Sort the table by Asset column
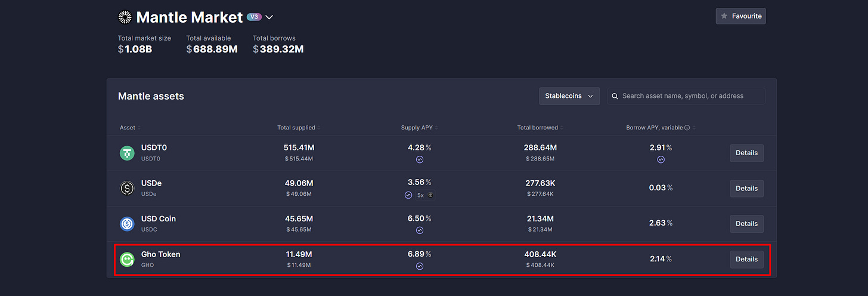 (x=130, y=128)
